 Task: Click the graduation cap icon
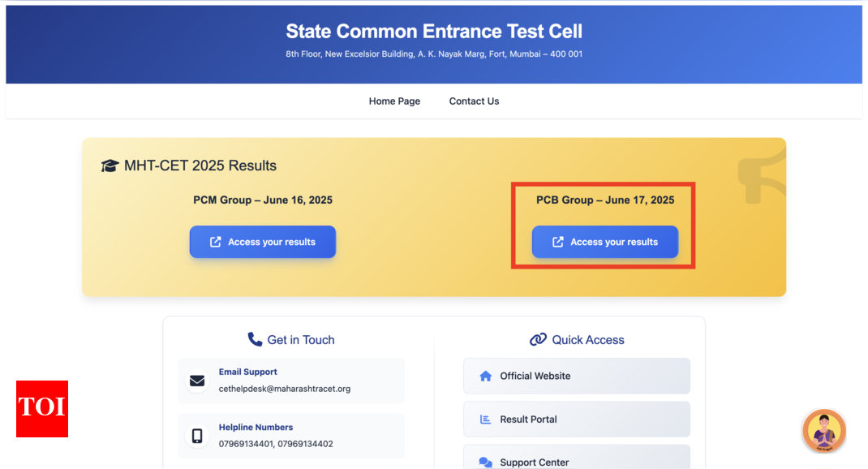(110, 166)
